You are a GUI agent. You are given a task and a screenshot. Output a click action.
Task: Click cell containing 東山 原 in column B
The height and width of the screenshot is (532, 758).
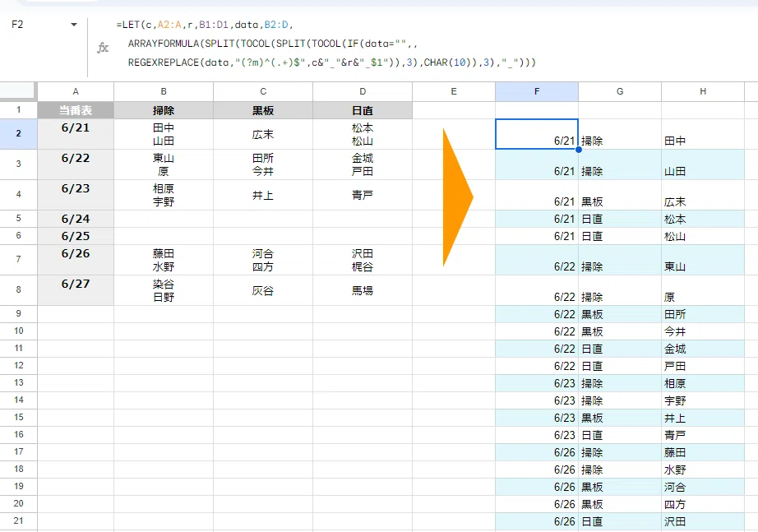[164, 164]
